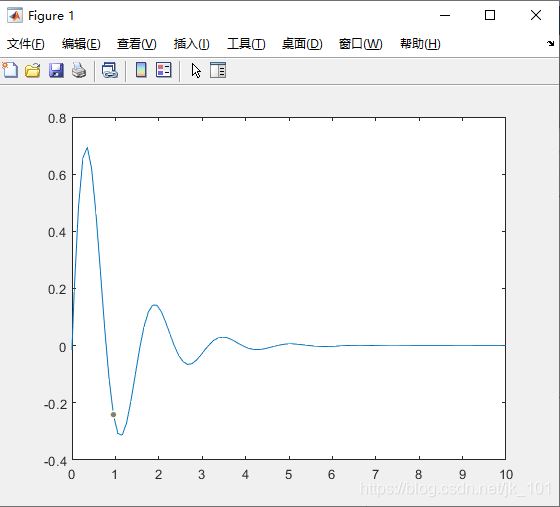Viewport: 560px width, 507px height.
Task: Click x-axis tick label 10
Action: (x=506, y=475)
